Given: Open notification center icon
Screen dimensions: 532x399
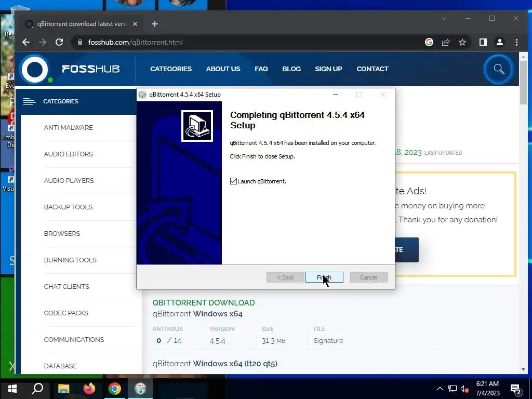Looking at the screenshot, I should coord(516,389).
